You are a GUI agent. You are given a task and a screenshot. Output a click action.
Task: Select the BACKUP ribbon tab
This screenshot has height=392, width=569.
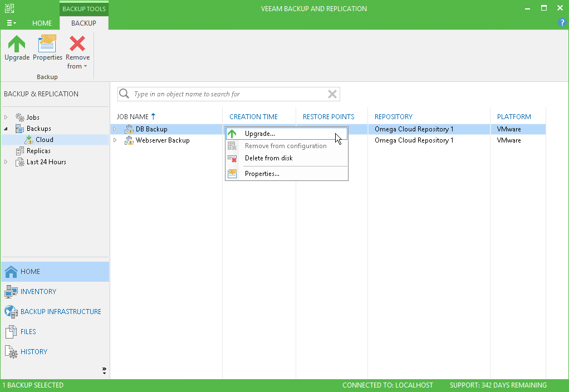84,23
